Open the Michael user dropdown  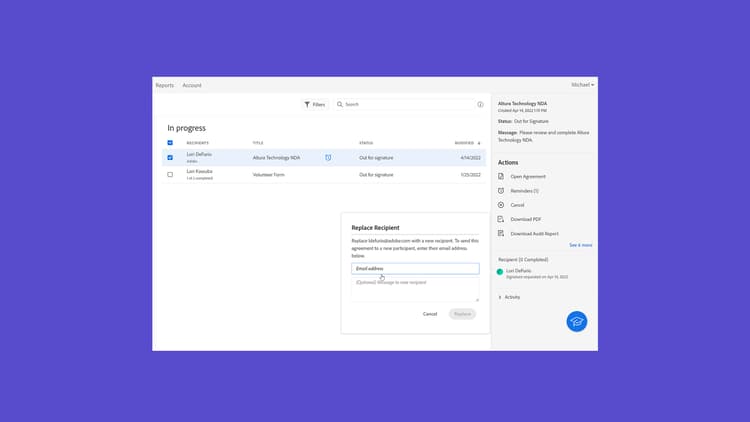583,85
